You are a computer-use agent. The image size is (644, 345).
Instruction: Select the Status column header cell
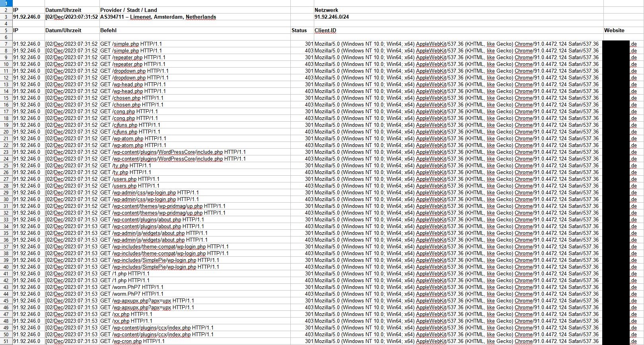click(302, 30)
